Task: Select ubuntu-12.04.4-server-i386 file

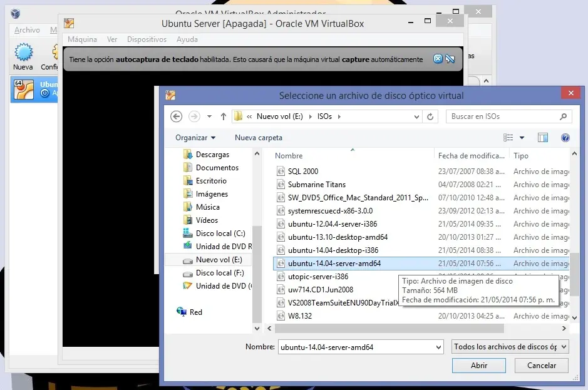Action: [333, 224]
